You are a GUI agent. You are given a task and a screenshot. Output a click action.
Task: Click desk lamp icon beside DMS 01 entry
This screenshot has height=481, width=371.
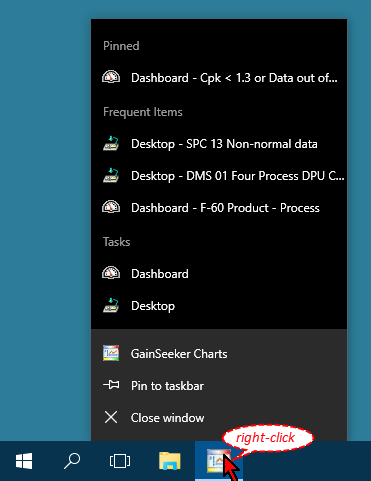(111, 175)
